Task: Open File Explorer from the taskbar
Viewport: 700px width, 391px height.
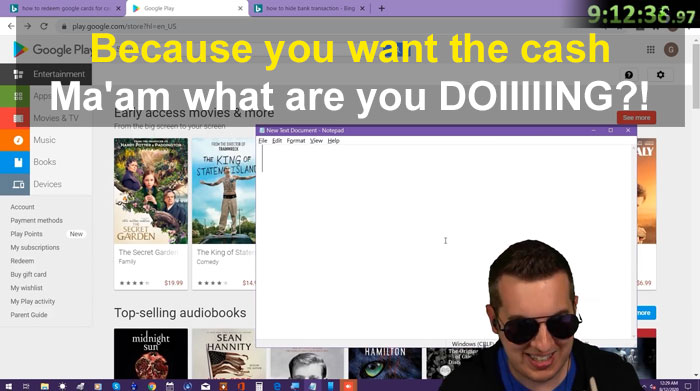Action: pos(45,386)
